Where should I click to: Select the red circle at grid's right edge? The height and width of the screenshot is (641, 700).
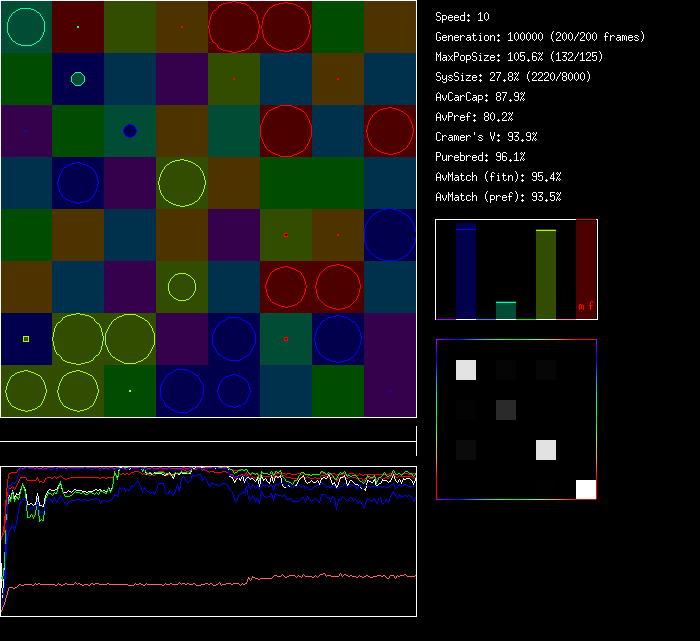389,131
